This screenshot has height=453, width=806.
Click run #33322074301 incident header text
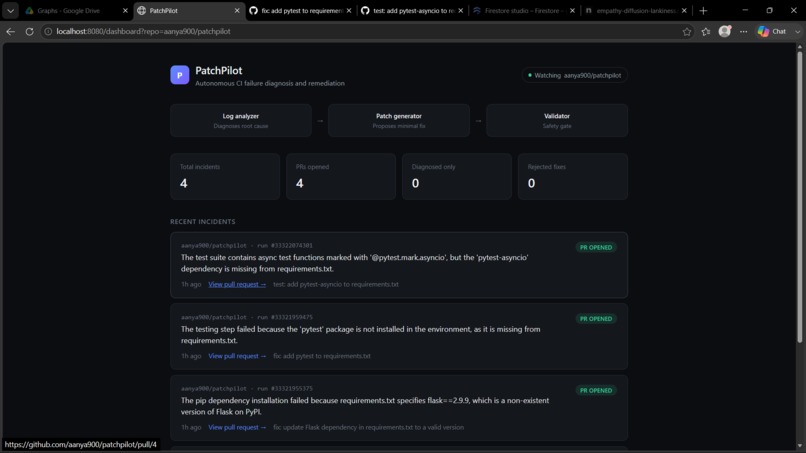pos(247,246)
